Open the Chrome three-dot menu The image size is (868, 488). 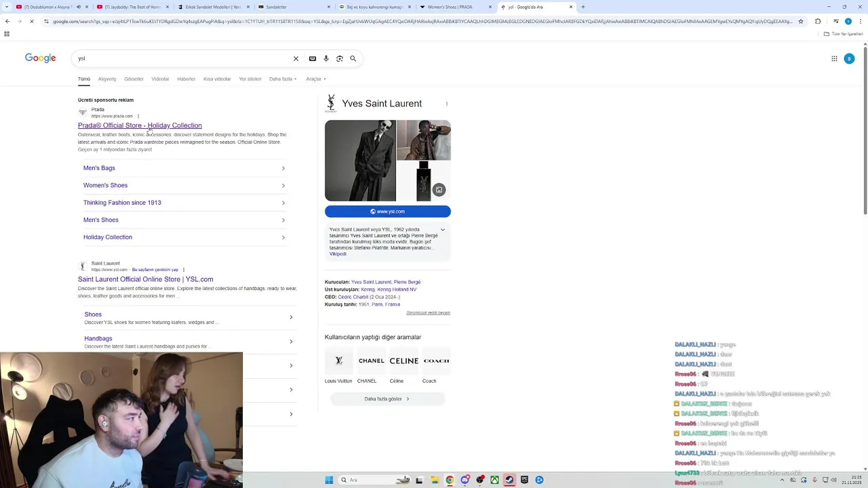click(861, 21)
